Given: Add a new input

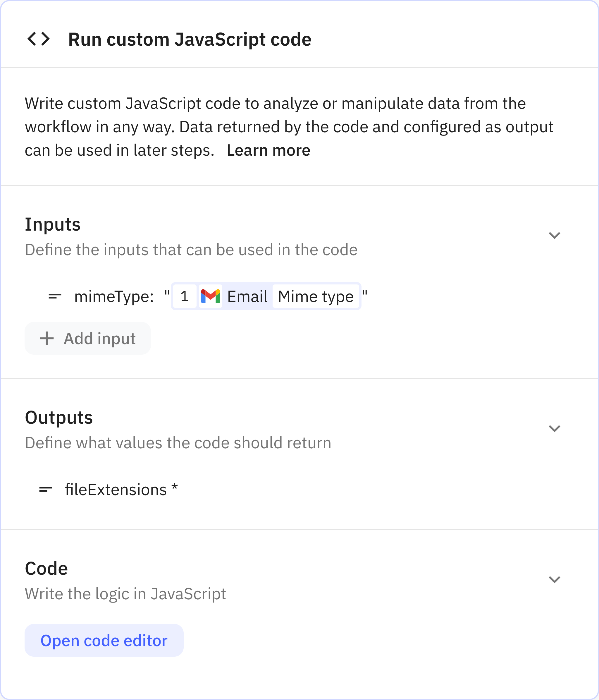Looking at the screenshot, I should pos(87,338).
